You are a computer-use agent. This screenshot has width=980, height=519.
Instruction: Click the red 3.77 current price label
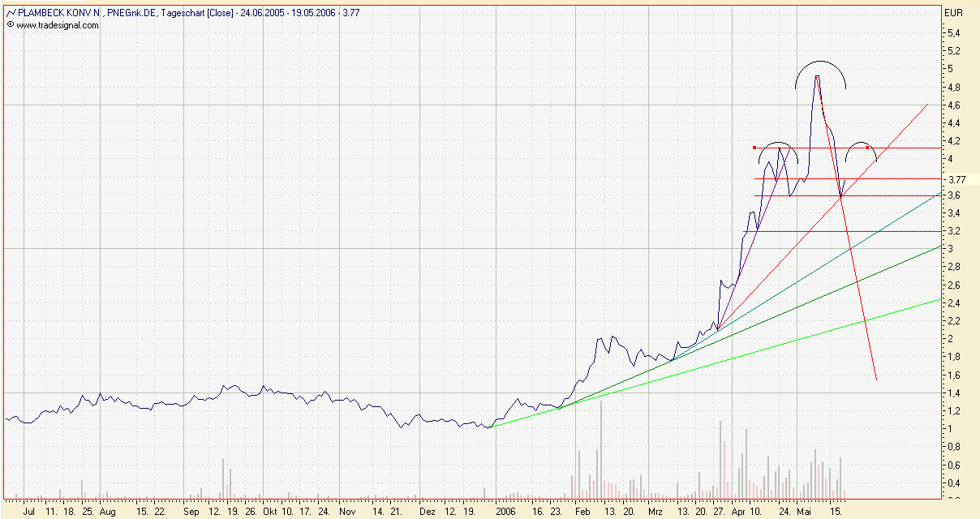pos(956,179)
